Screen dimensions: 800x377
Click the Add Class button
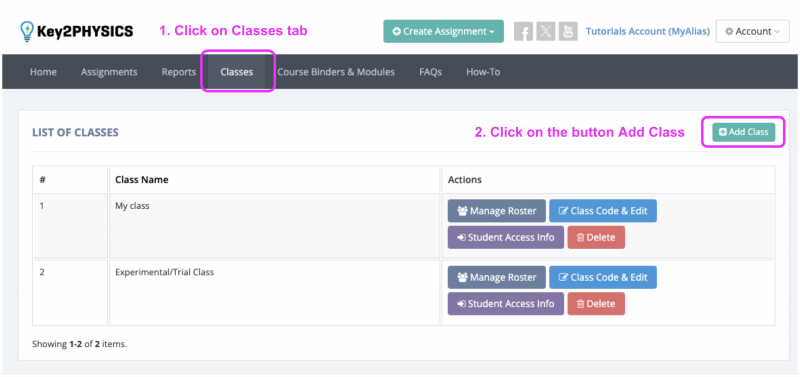[x=743, y=132]
